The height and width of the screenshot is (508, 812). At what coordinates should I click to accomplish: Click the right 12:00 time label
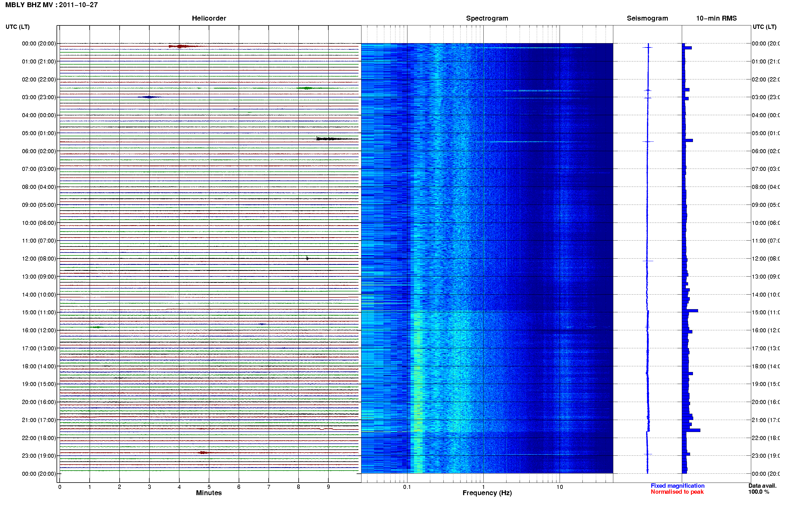(766, 259)
